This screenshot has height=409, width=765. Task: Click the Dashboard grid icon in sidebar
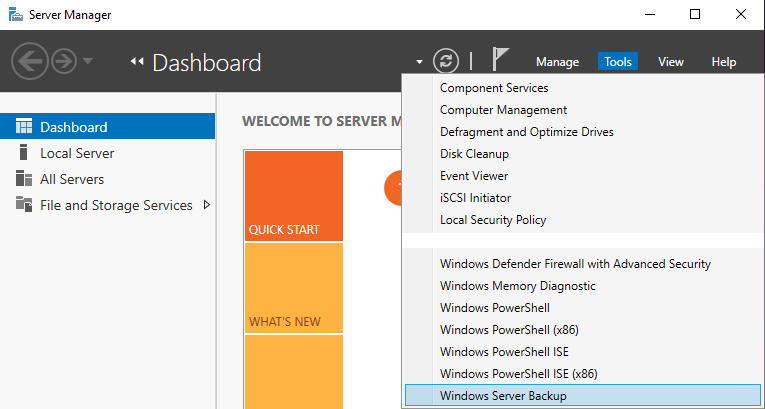(24, 127)
